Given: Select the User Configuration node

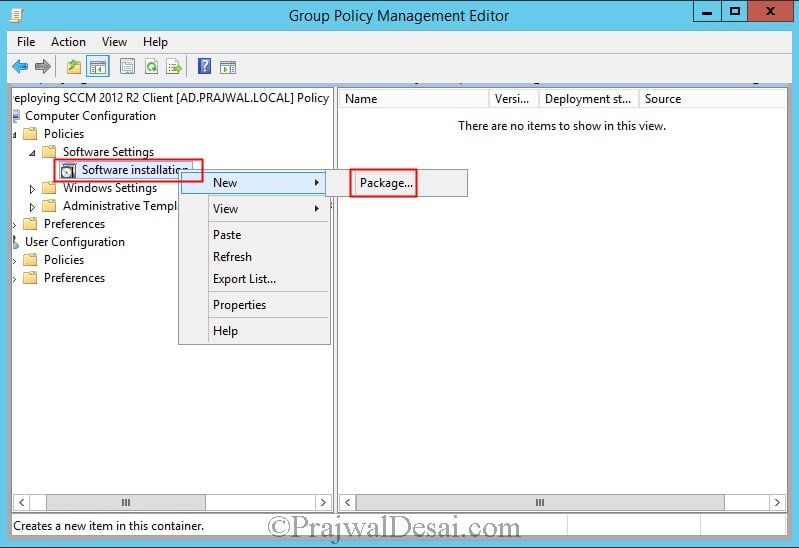Looking at the screenshot, I should [x=74, y=242].
